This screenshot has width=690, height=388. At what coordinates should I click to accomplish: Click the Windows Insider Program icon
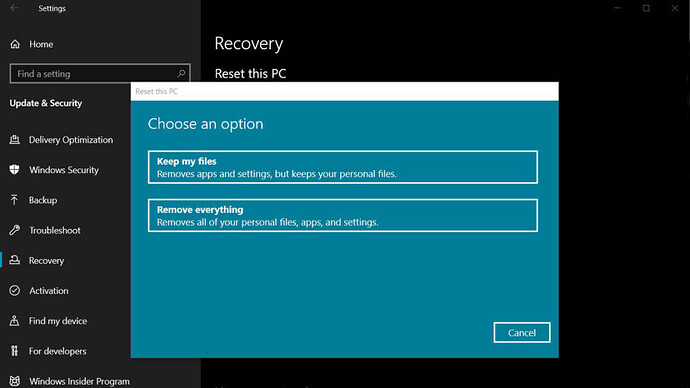(x=15, y=381)
